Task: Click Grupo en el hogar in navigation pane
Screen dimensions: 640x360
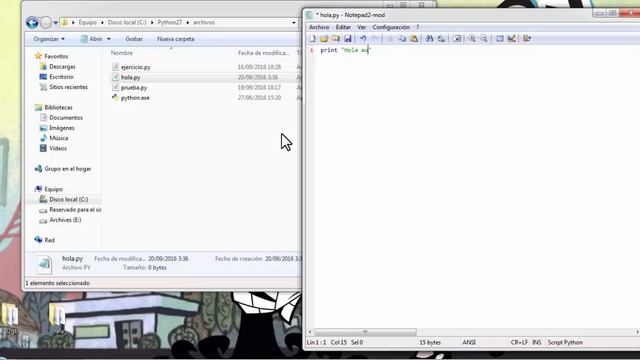Action: [x=68, y=169]
